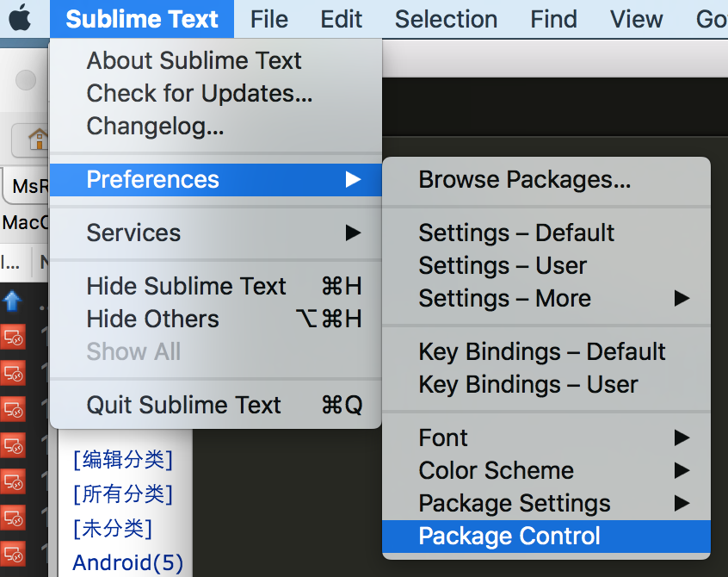
Task: Choose About Sublime Text
Action: tap(215, 60)
